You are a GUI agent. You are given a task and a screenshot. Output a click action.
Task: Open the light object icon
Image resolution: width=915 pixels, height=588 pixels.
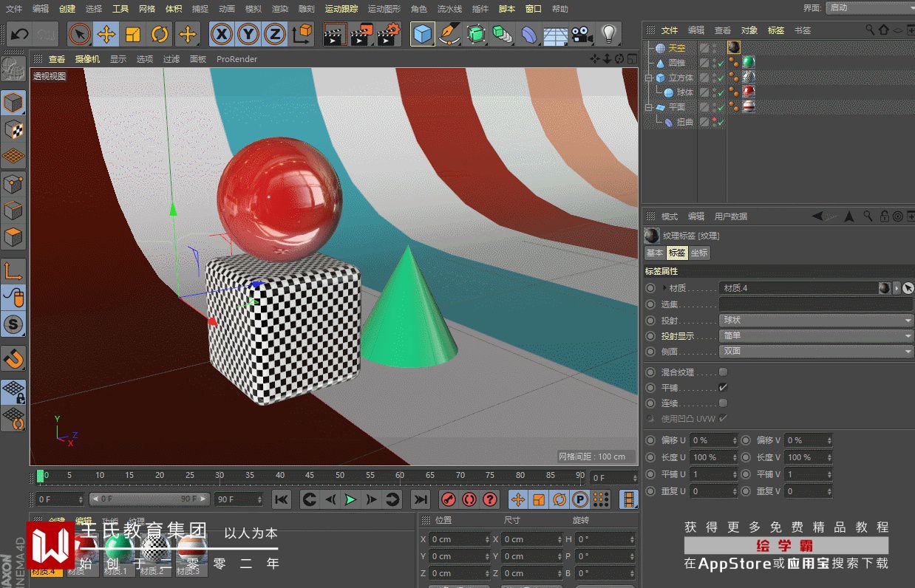(608, 34)
